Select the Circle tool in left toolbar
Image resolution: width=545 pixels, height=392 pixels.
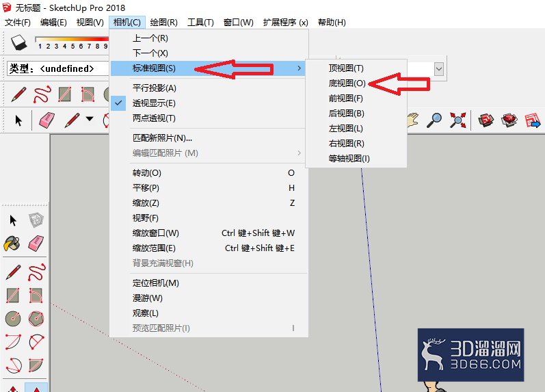[x=13, y=319]
